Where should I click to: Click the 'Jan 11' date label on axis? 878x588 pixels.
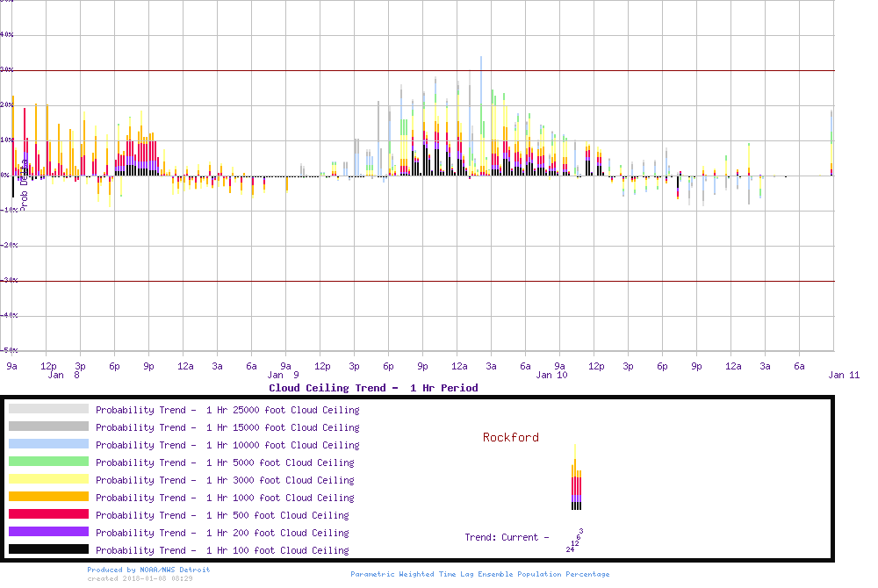point(844,375)
